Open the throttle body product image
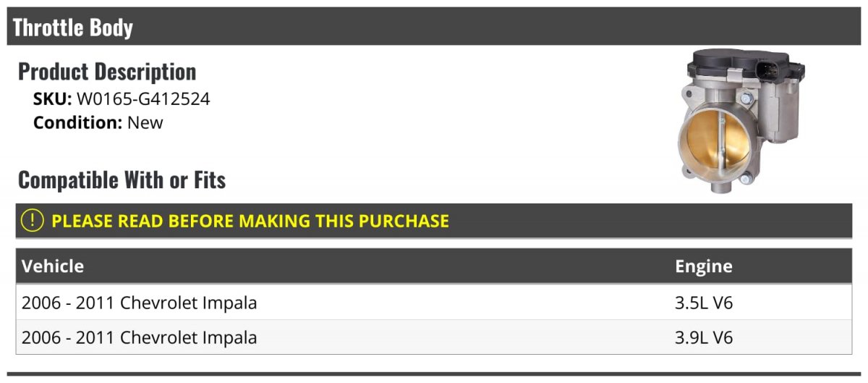 (x=742, y=122)
